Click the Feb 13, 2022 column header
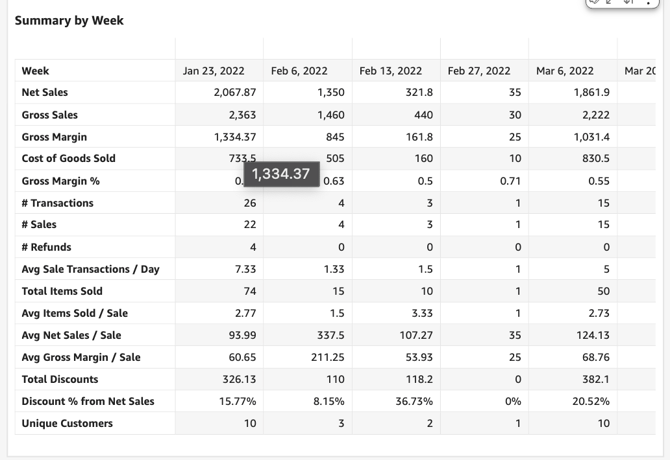670x460 pixels. [x=390, y=71]
